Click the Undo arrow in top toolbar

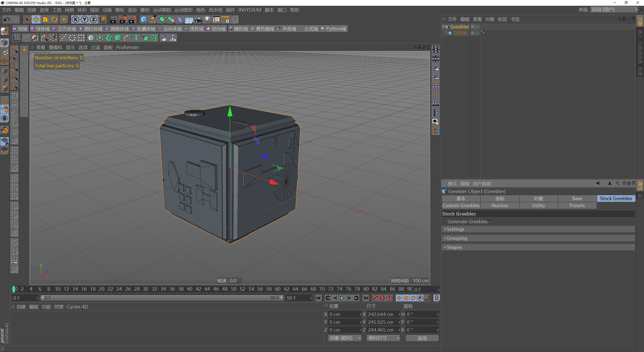tap(7, 19)
